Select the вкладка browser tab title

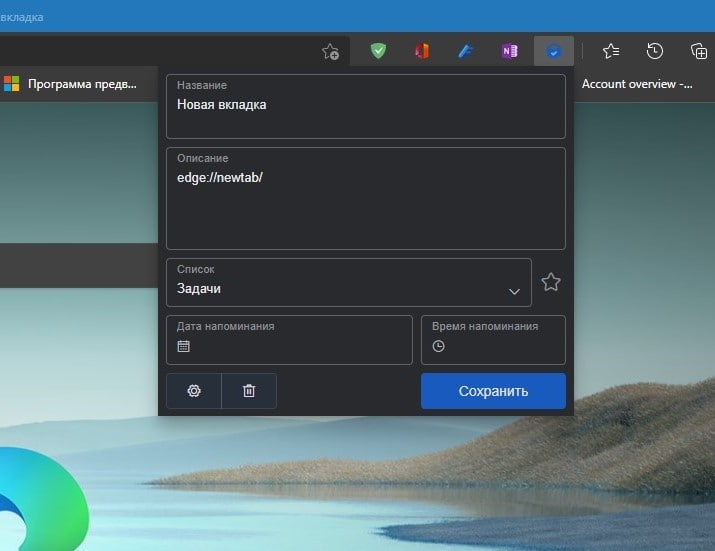21,17
